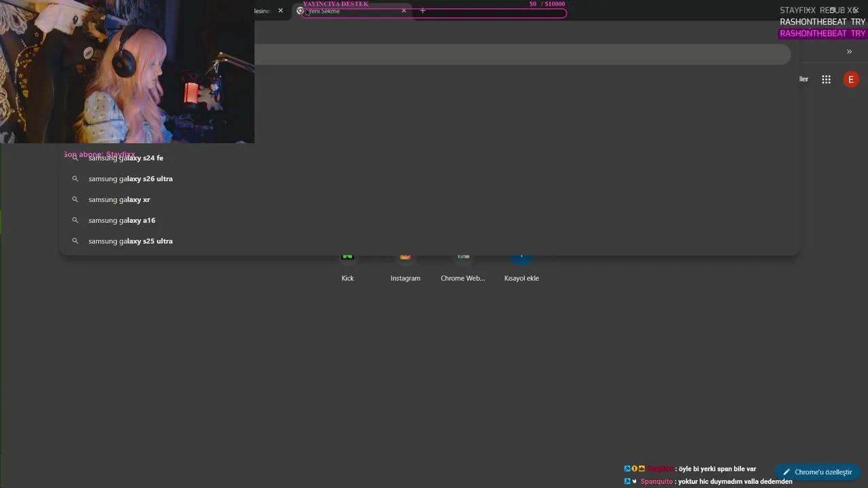
Task: Click search icon beside galaxy xr suggestion
Action: 75,200
